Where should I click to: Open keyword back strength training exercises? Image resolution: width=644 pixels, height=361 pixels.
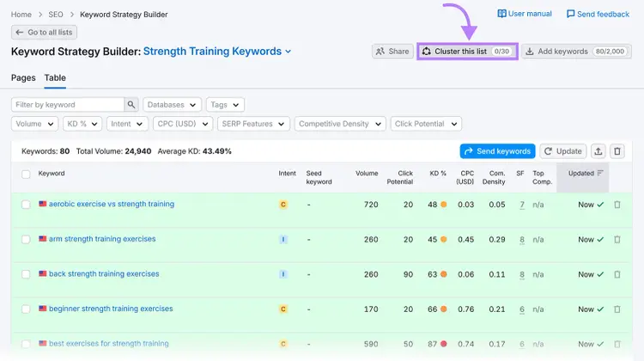point(104,274)
